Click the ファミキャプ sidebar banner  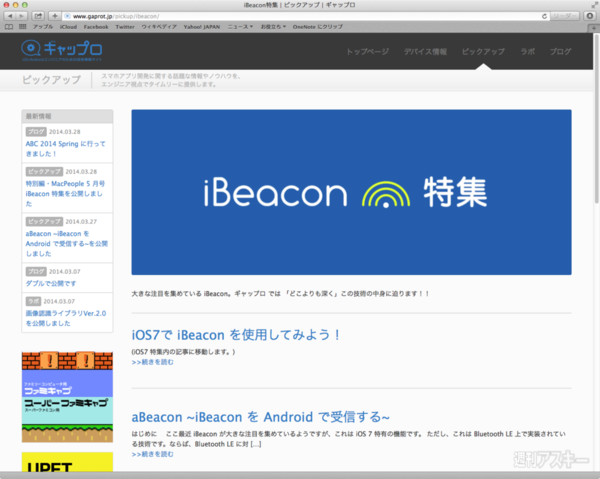tap(67, 397)
